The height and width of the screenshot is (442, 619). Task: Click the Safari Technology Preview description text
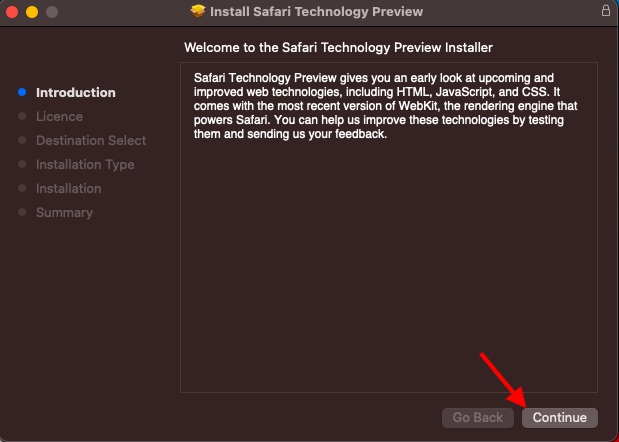(x=385, y=106)
